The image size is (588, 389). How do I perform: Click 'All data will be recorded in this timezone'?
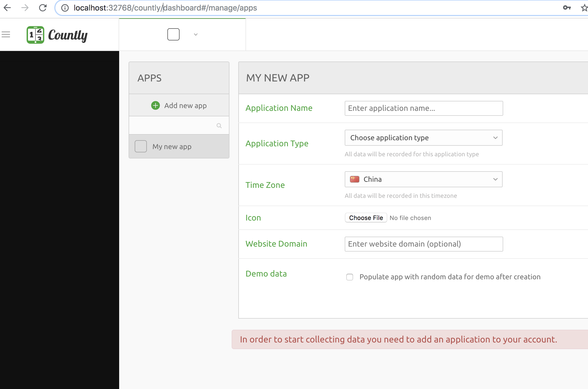401,196
